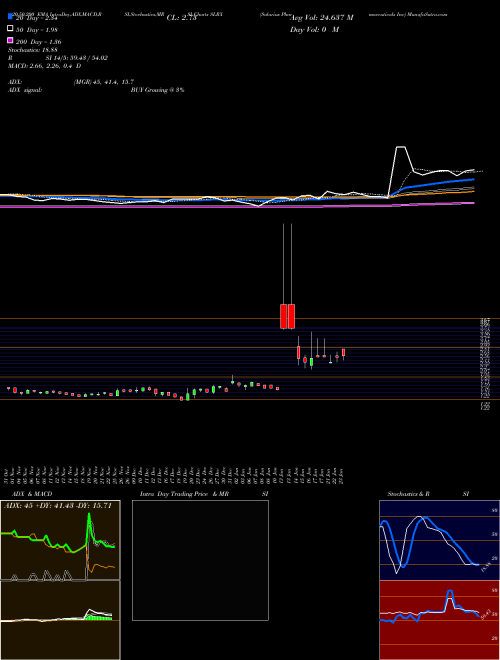Click the tall red candlestick pair body

pos(287,316)
